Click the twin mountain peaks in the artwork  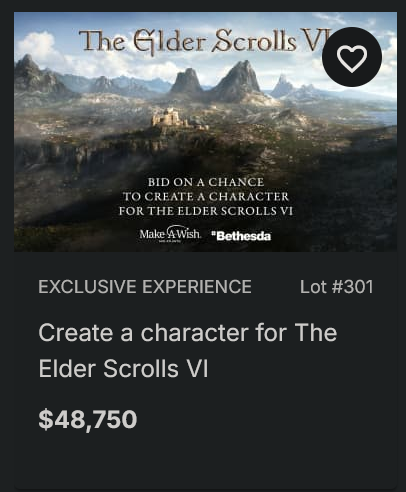tap(216, 82)
